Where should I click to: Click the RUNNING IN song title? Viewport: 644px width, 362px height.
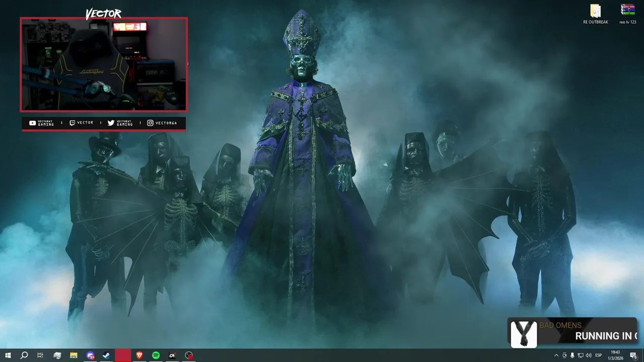[606, 336]
